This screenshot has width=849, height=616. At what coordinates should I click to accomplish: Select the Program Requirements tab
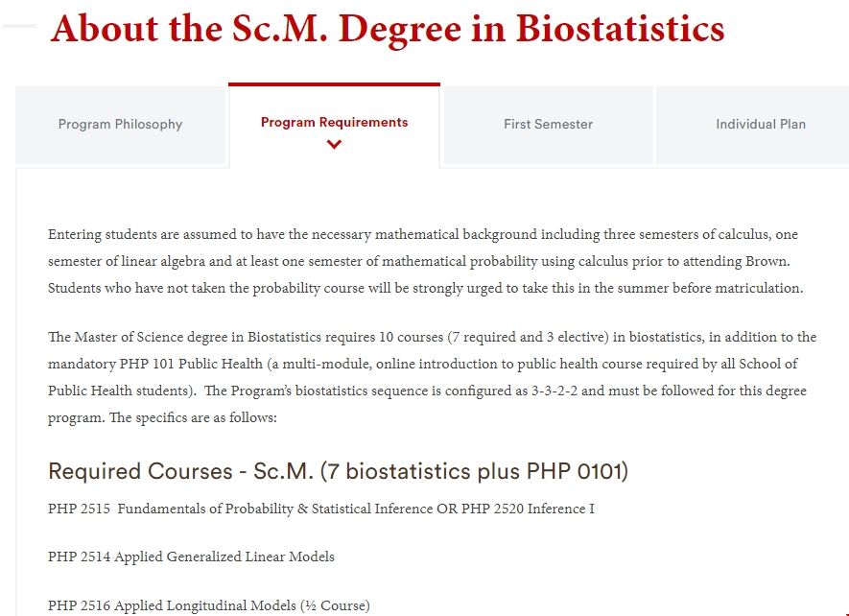tap(334, 123)
